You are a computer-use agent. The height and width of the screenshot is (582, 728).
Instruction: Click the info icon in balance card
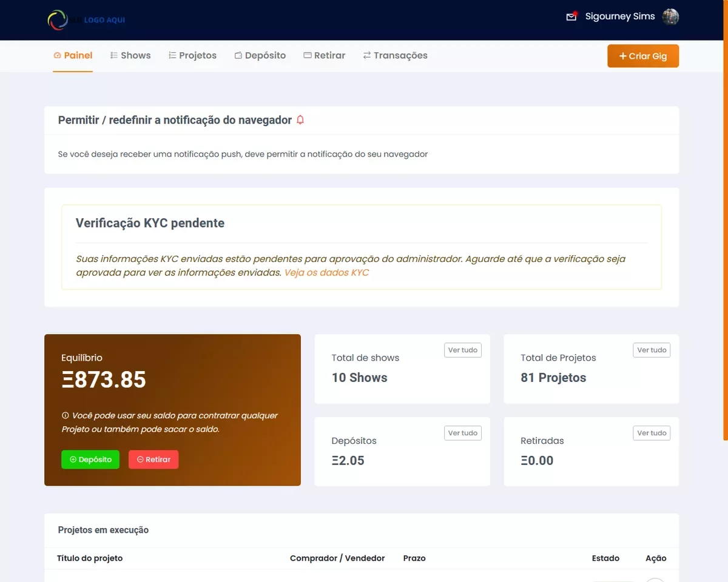point(66,416)
